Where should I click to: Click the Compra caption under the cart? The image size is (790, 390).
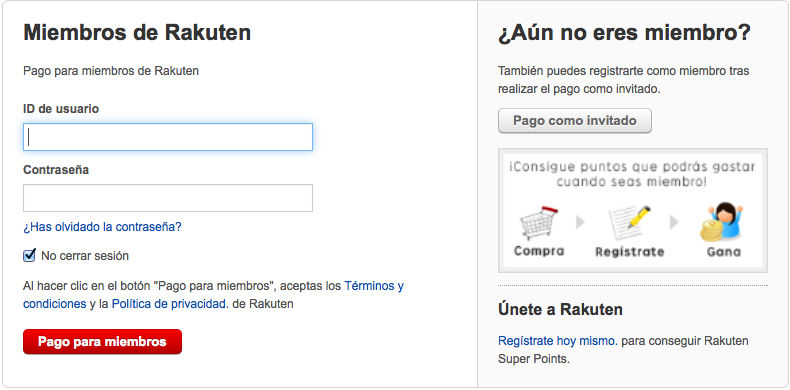pos(539,250)
